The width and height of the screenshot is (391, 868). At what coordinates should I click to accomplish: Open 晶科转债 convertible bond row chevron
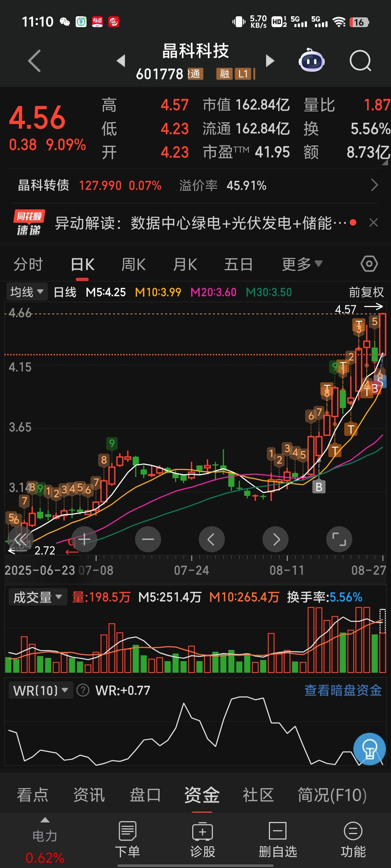click(375, 185)
